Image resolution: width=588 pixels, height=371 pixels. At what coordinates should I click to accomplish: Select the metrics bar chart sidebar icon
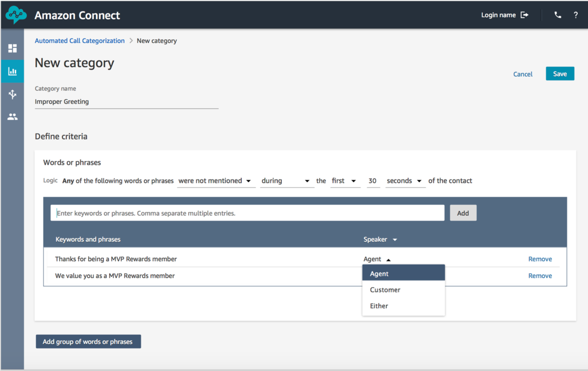pos(12,71)
